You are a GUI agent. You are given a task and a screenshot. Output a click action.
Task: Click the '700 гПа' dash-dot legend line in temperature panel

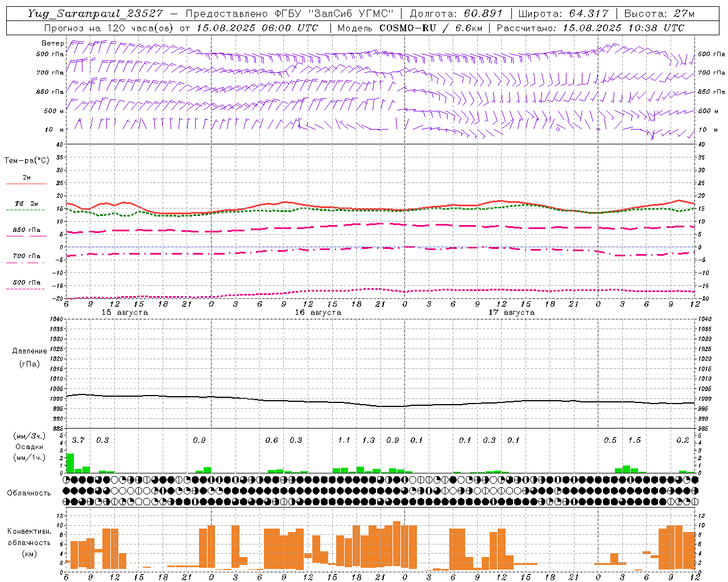click(25, 263)
